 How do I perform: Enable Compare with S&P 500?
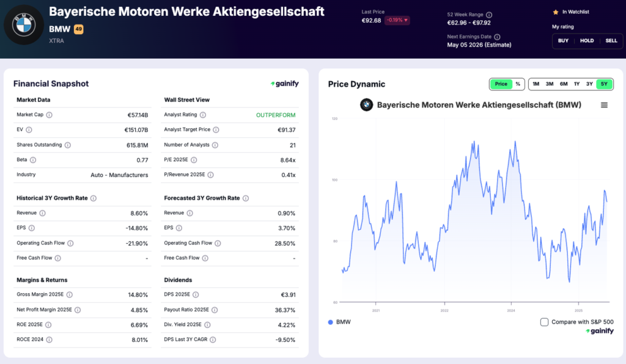[x=544, y=321]
